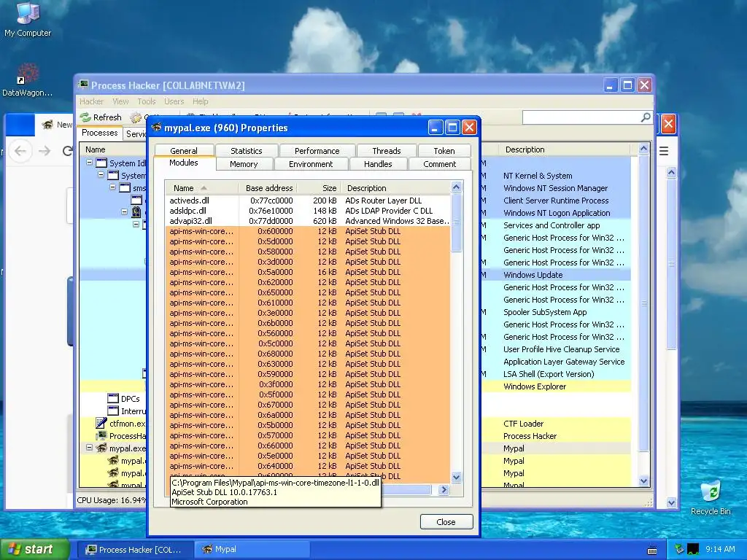
Task: Open the Users menu
Action: [174, 101]
